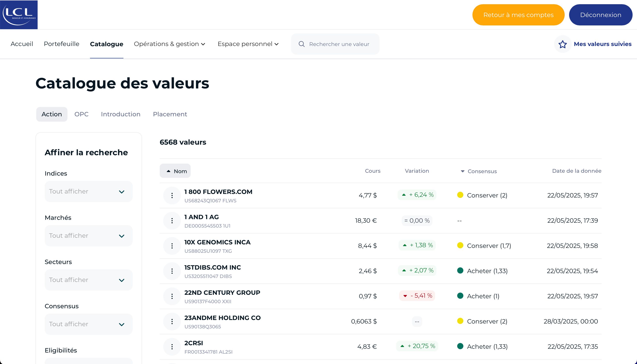This screenshot has width=637, height=364.
Task: Click ISIN US3205511047 DIBS
Action: (x=208, y=276)
